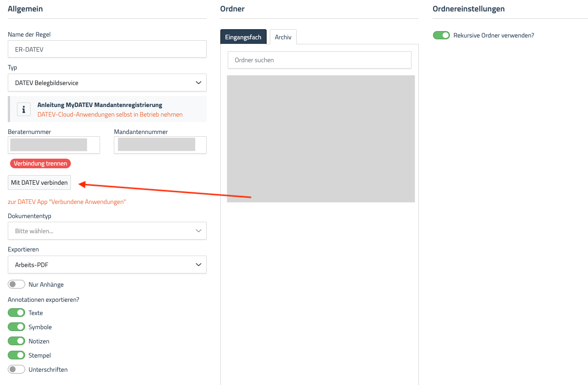Click the info icon beside Anleitung MyDATEV
Image resolution: width=588 pixels, height=385 pixels.
click(24, 109)
